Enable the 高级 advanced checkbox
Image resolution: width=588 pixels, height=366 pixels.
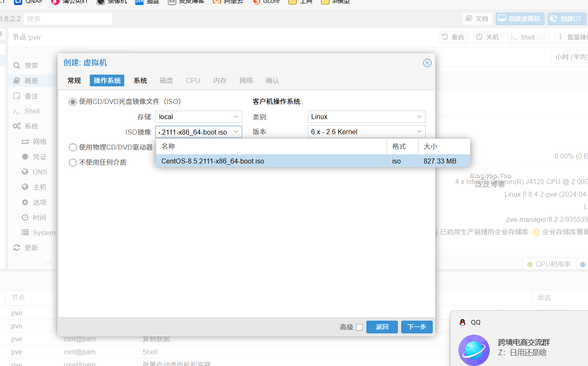359,327
